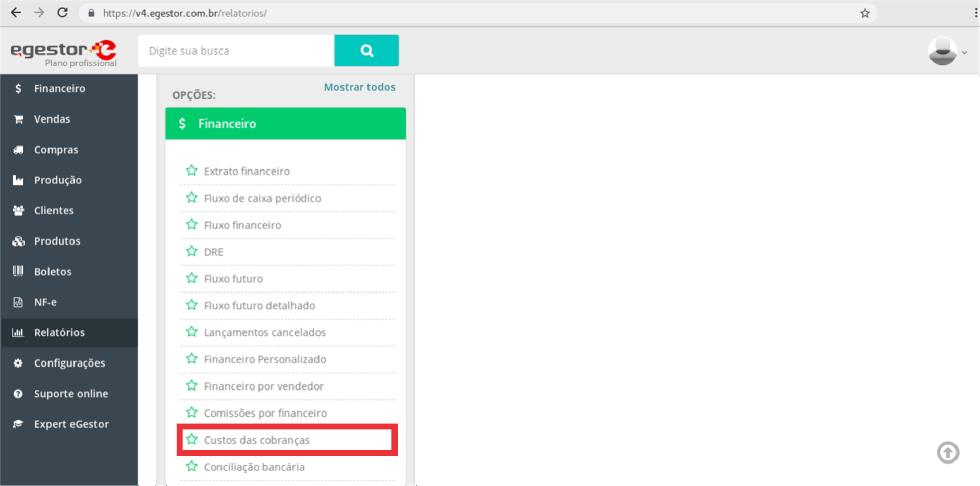Open the Extrato financeiro report
This screenshot has height=486, width=980.
[x=247, y=172]
